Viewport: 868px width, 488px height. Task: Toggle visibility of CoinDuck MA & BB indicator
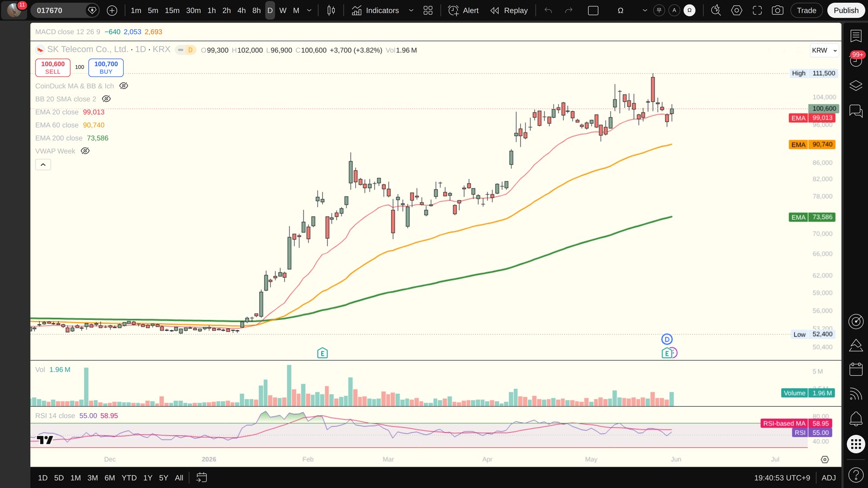(x=124, y=86)
